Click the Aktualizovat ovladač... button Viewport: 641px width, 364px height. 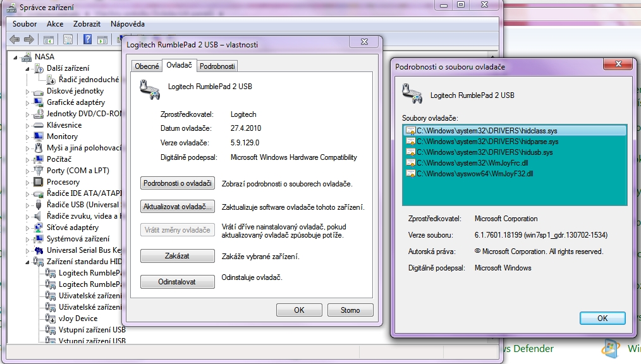178,207
